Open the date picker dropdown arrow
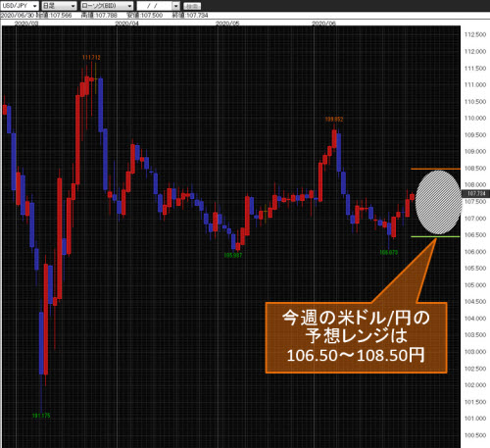 [176, 6]
